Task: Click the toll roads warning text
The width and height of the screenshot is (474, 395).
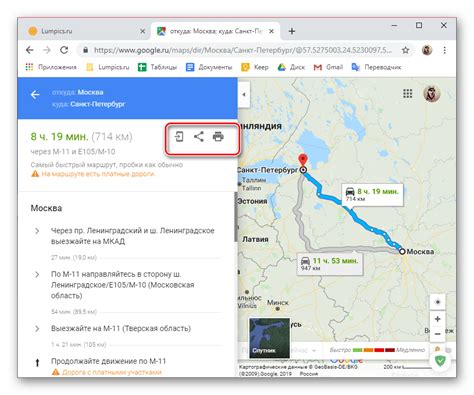Action: (x=98, y=174)
